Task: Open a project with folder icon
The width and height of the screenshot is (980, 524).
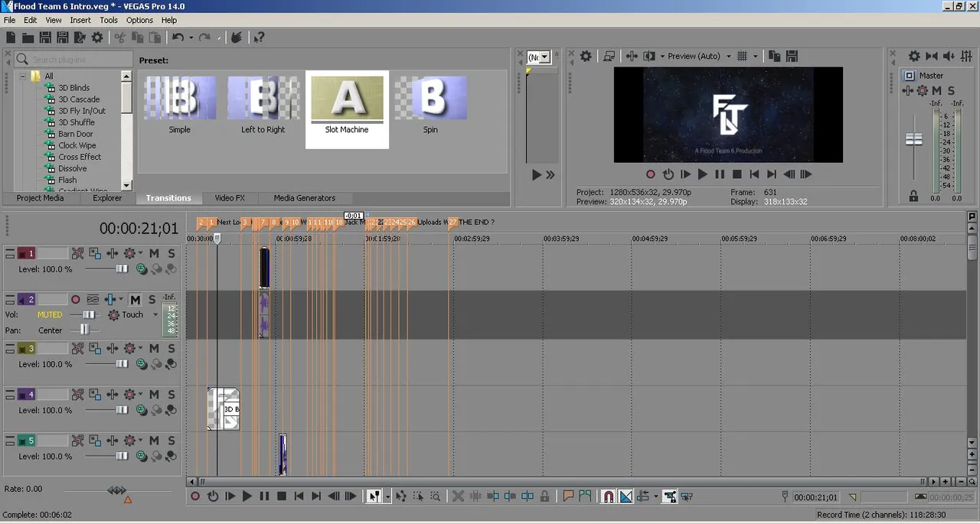Action: click(x=28, y=37)
